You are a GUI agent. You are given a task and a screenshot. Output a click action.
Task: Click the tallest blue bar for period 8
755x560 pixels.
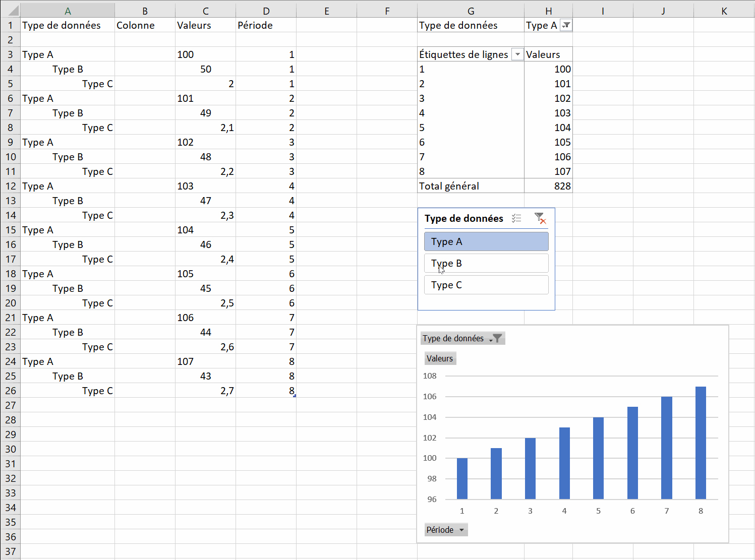tap(701, 443)
